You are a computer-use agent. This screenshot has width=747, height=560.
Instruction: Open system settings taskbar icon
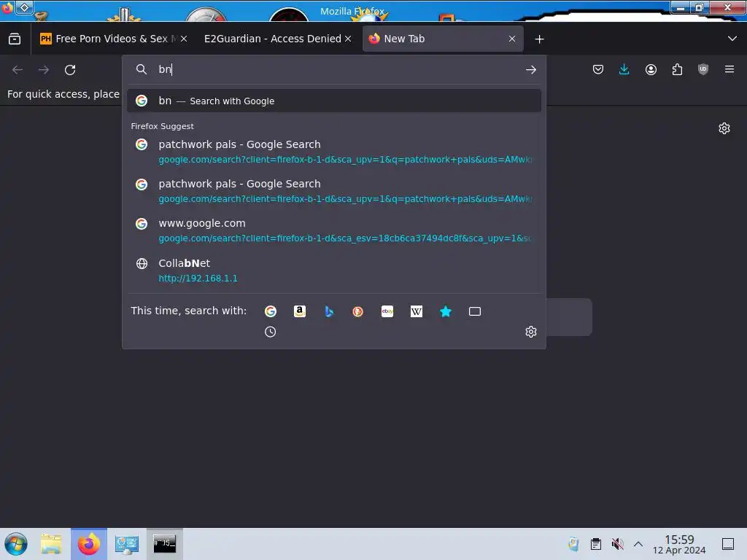127,544
